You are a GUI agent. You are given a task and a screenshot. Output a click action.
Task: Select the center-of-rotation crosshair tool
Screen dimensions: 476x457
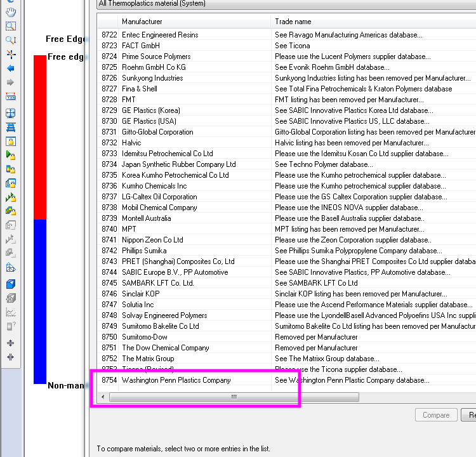pos(11,54)
